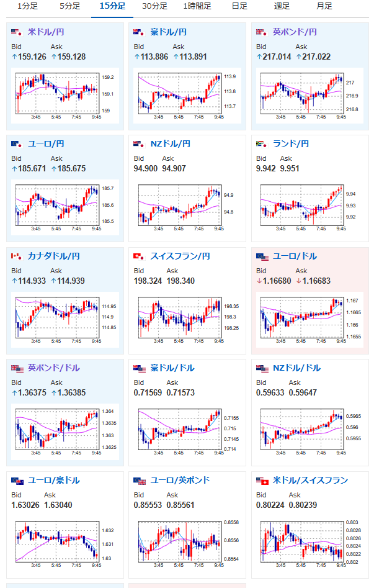Open the 英ポンド/ドル pair link
The image size is (374, 588).
pos(53,368)
